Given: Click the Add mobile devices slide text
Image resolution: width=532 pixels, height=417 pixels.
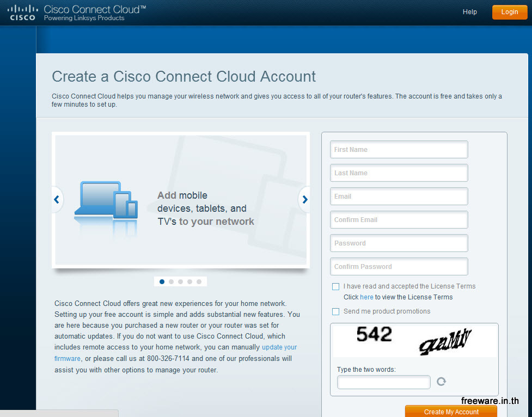Looking at the screenshot, I should (x=206, y=208).
